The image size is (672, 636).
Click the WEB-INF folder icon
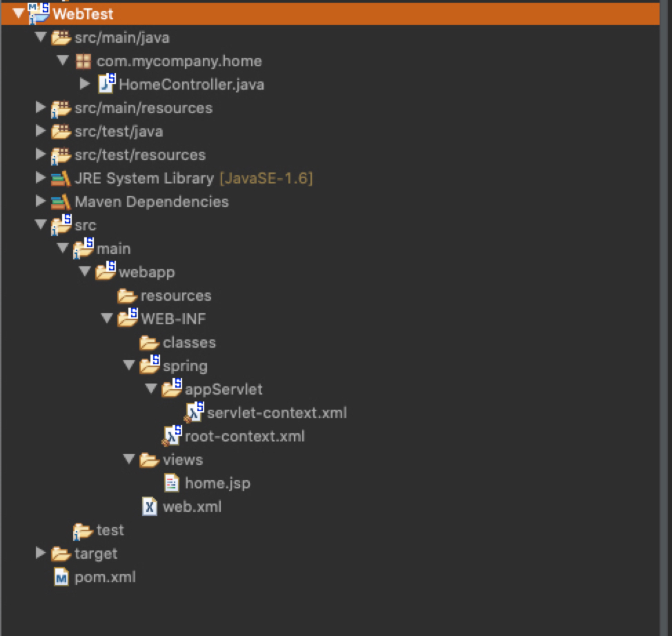[128, 318]
